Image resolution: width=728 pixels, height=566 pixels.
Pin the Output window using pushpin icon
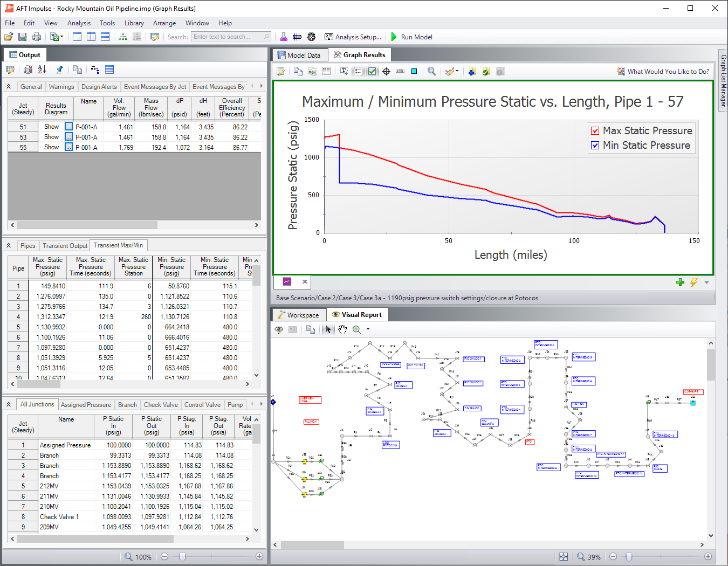pyautogui.click(x=60, y=70)
